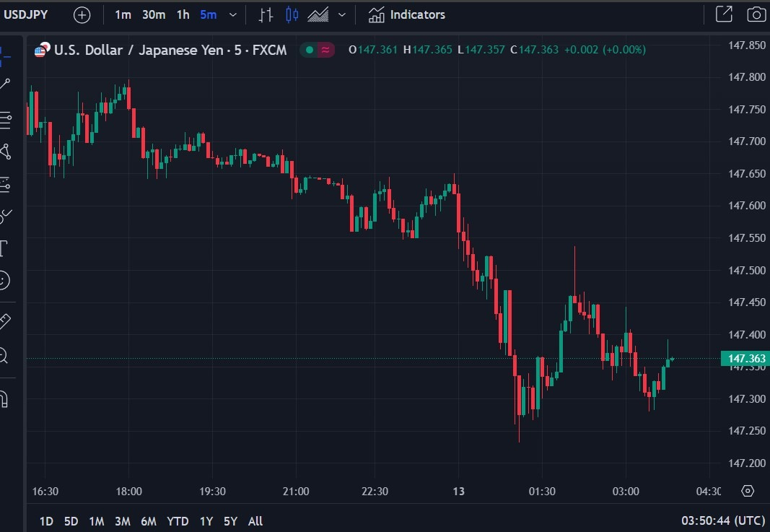
Task: Select the 5D date range
Action: point(71,521)
